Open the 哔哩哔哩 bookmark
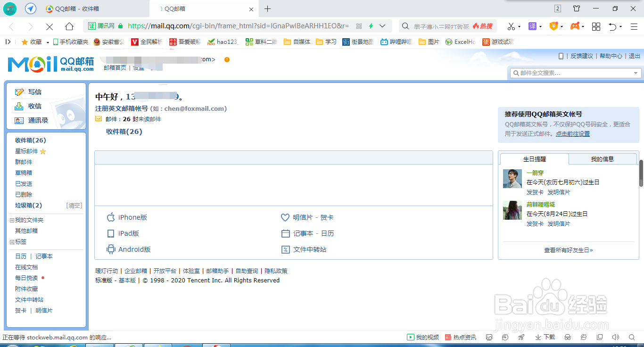Image resolution: width=644 pixels, height=347 pixels. (x=396, y=42)
